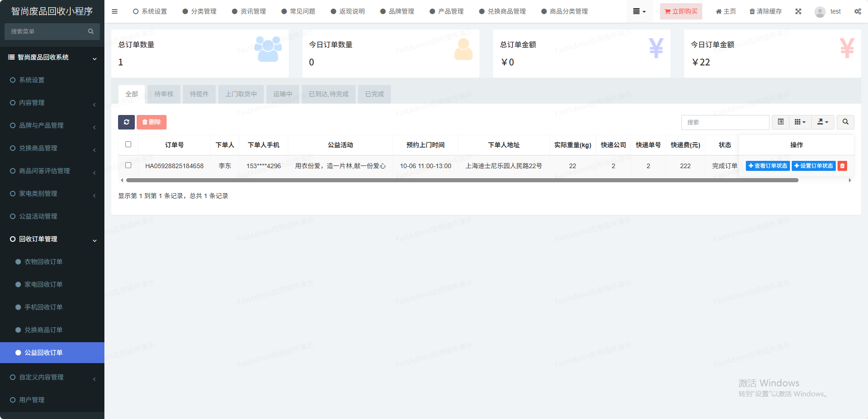Image resolution: width=868 pixels, height=419 pixels.
Task: Click the 查看订单状态 button
Action: (768, 166)
